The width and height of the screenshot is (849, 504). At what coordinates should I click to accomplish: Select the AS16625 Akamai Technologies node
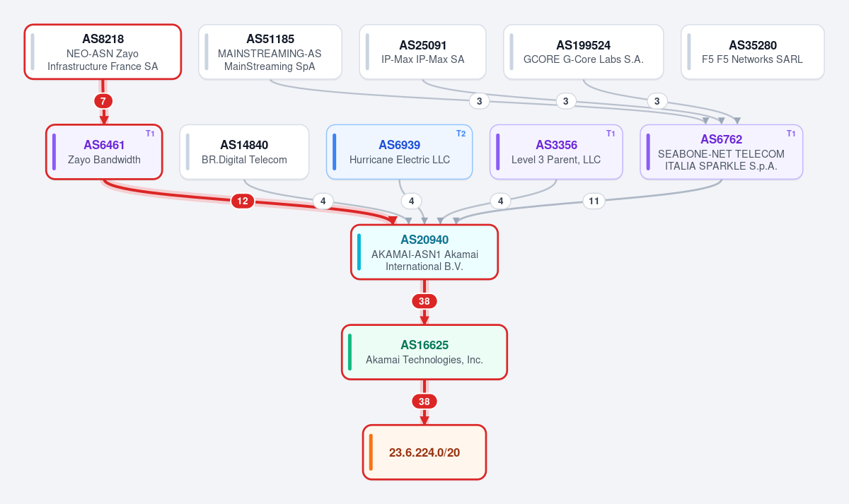click(x=424, y=352)
